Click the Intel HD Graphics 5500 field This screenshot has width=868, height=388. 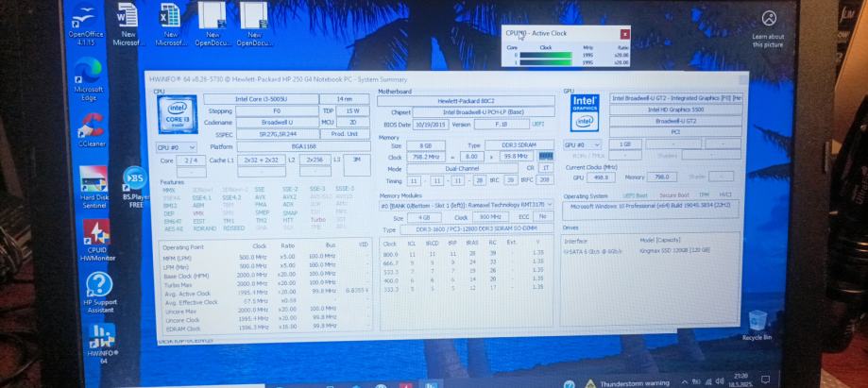point(675,110)
